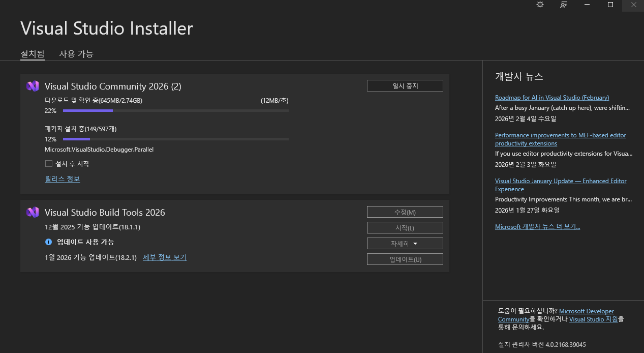This screenshot has height=353, width=644.
Task: Open the 세부 정보 보기 link
Action: [x=165, y=257]
